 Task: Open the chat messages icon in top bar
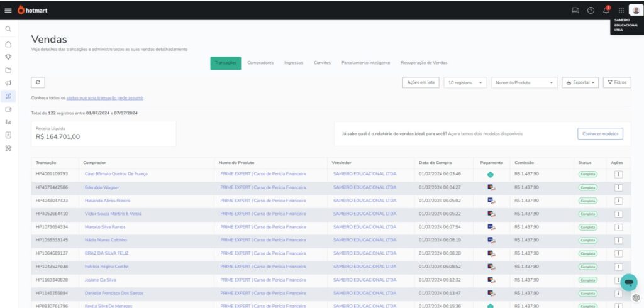(x=575, y=10)
